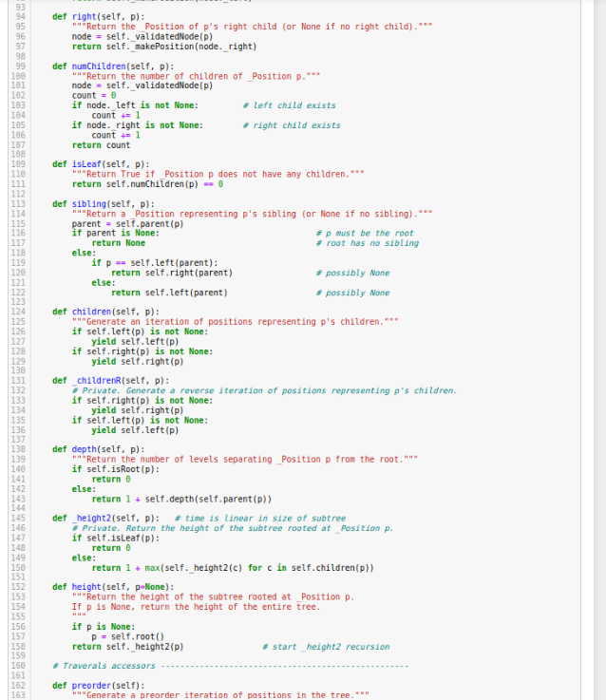
Task: Click line number 129 in the gutter
Action: pos(18,361)
